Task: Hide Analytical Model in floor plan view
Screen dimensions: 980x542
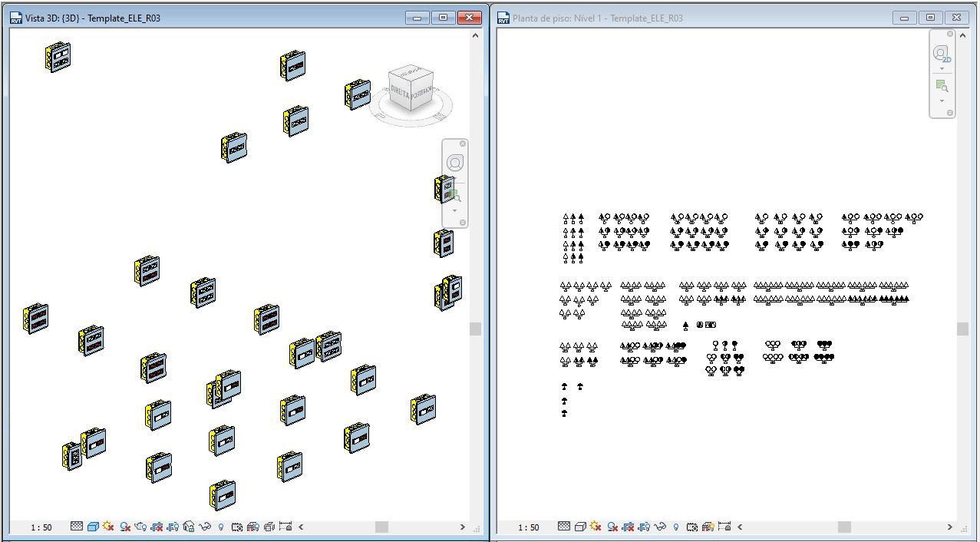Action: pos(708,527)
